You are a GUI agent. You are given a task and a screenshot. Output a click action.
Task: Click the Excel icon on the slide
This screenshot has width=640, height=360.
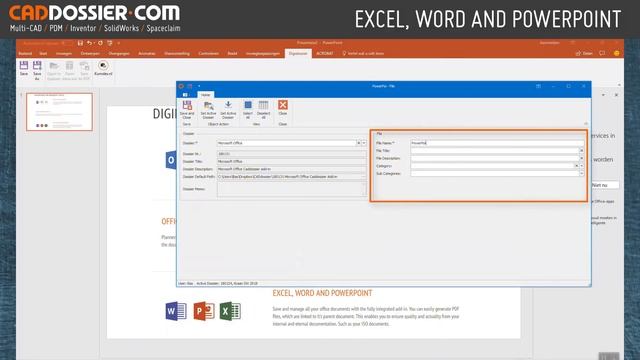click(x=230, y=311)
